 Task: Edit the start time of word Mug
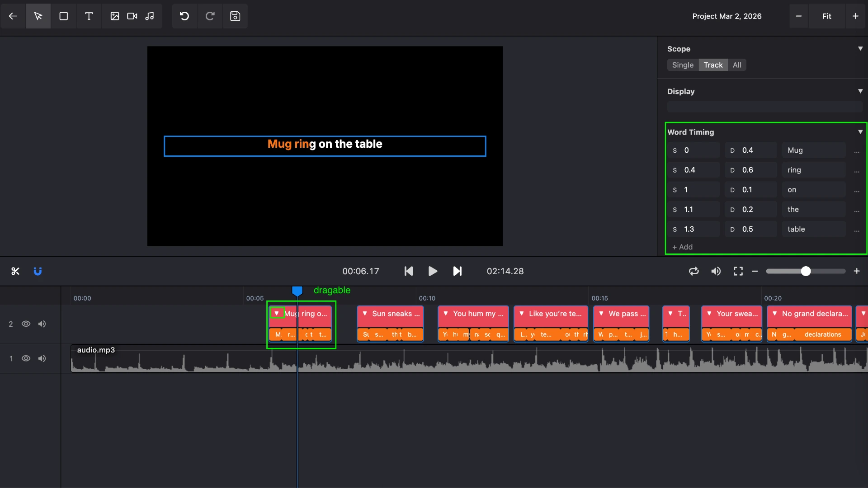pos(693,150)
